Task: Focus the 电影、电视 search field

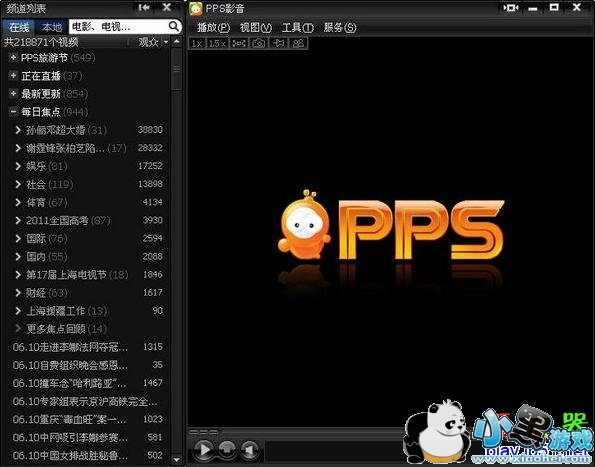Action: [x=118, y=27]
